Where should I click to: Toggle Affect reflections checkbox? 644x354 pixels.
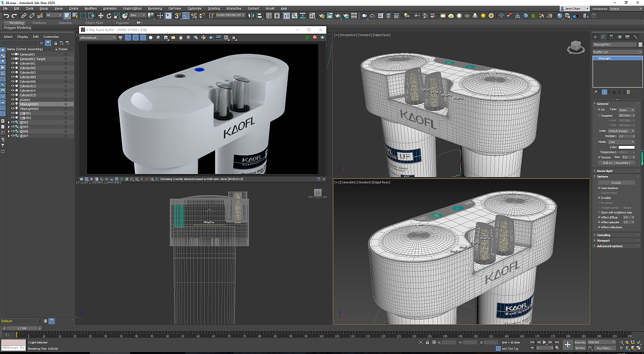(599, 227)
